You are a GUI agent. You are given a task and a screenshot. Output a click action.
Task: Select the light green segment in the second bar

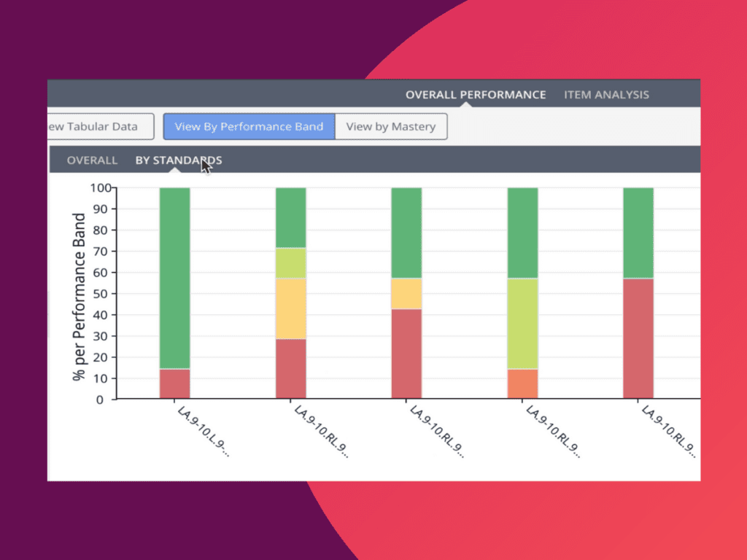coord(290,263)
